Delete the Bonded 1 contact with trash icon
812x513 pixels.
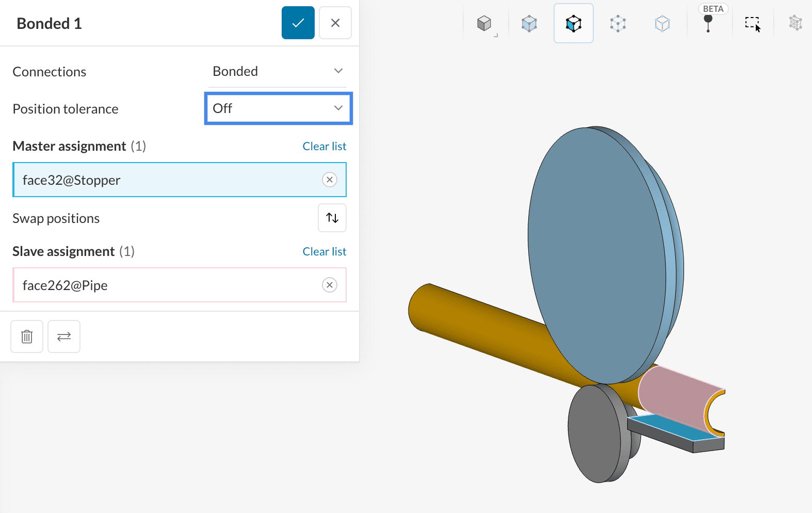[x=27, y=336]
